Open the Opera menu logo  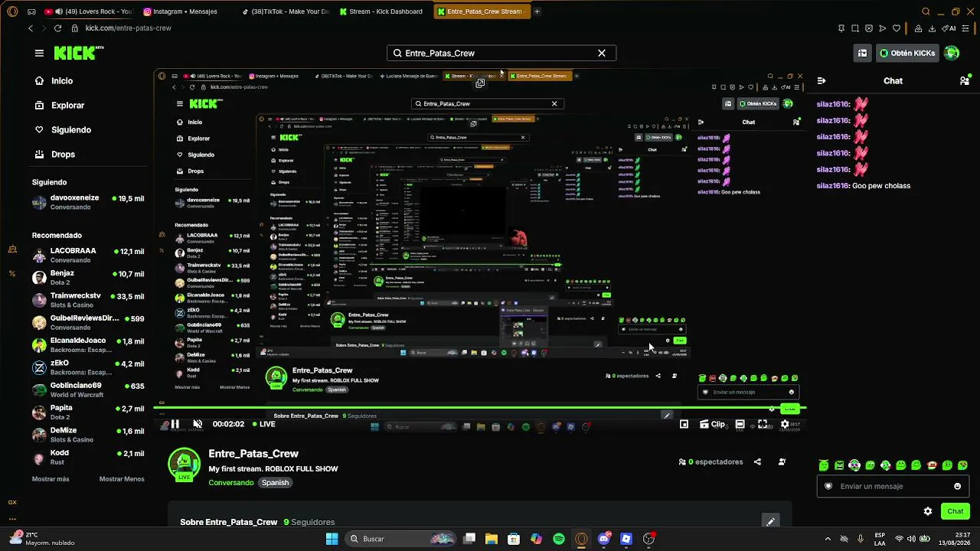click(x=11, y=11)
